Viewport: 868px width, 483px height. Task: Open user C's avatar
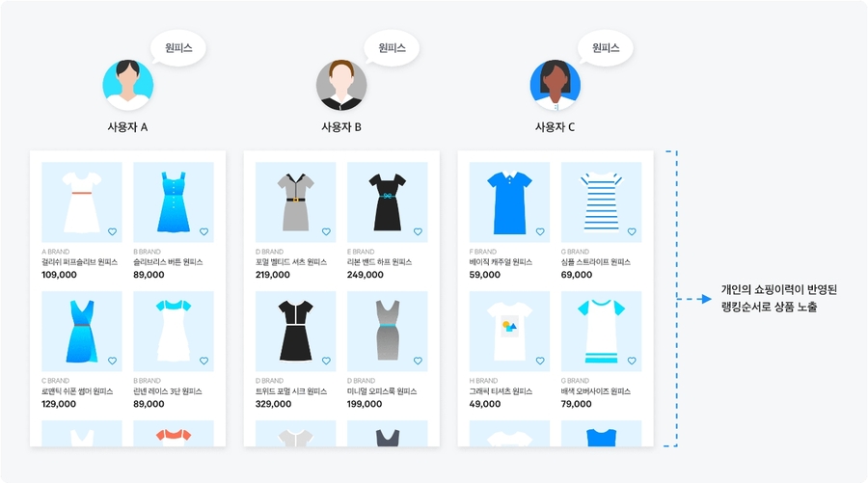click(556, 85)
